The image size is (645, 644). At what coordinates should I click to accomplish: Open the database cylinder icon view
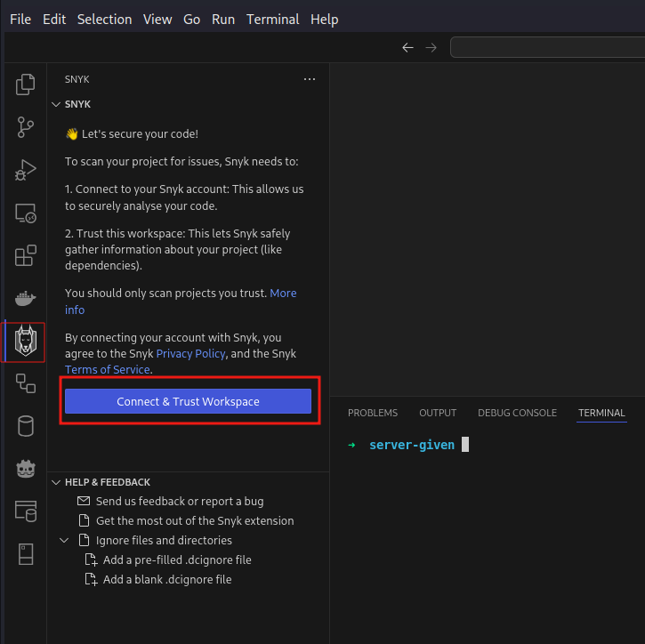(x=26, y=426)
